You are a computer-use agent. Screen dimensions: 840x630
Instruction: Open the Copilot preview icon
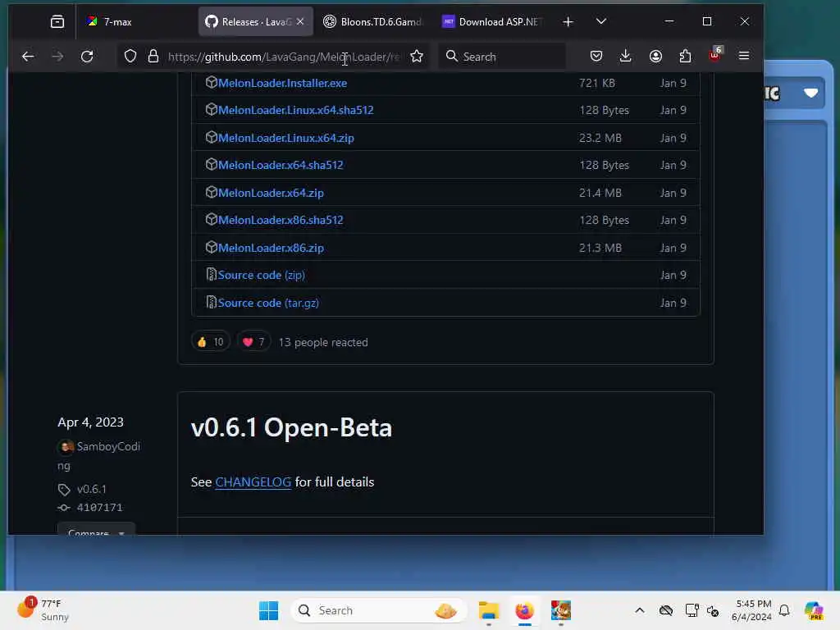(x=815, y=610)
